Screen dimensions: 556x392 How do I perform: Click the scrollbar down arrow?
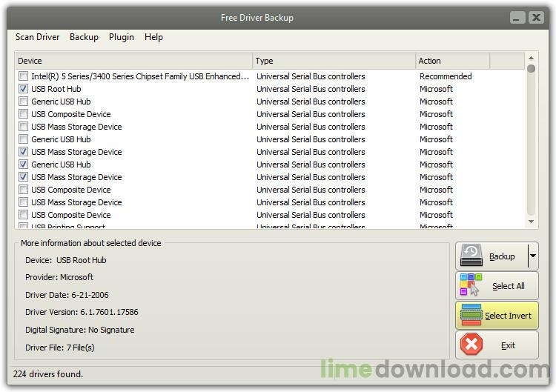(531, 222)
